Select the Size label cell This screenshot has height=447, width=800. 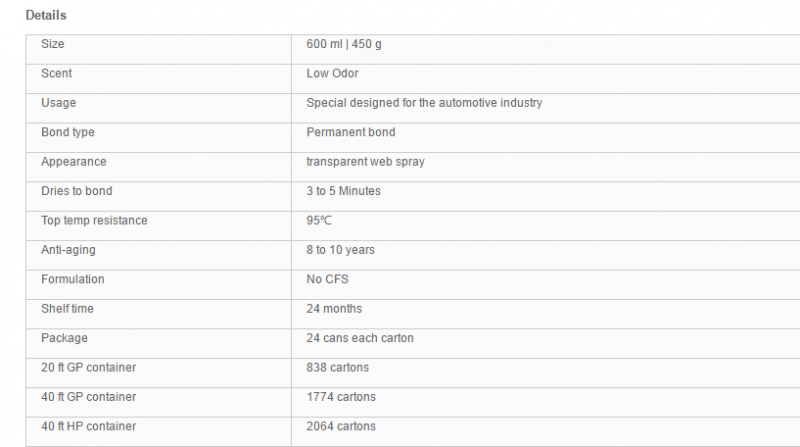coord(159,49)
